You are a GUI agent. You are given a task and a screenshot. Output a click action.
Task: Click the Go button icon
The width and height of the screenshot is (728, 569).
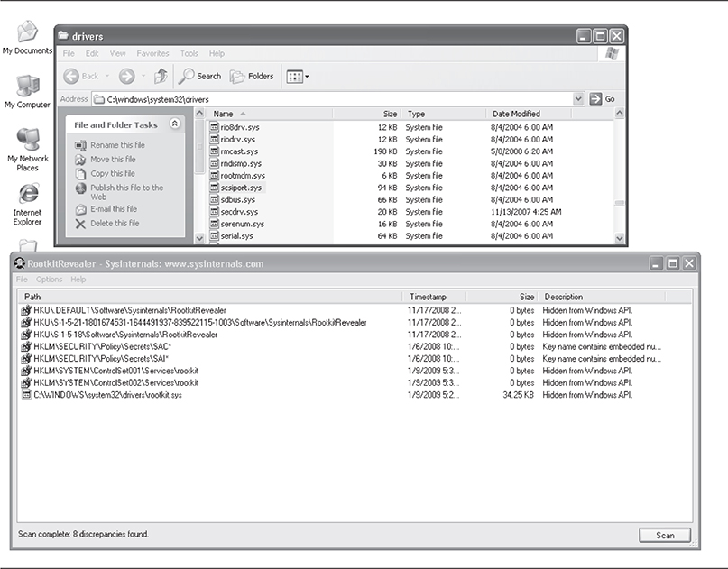click(595, 98)
